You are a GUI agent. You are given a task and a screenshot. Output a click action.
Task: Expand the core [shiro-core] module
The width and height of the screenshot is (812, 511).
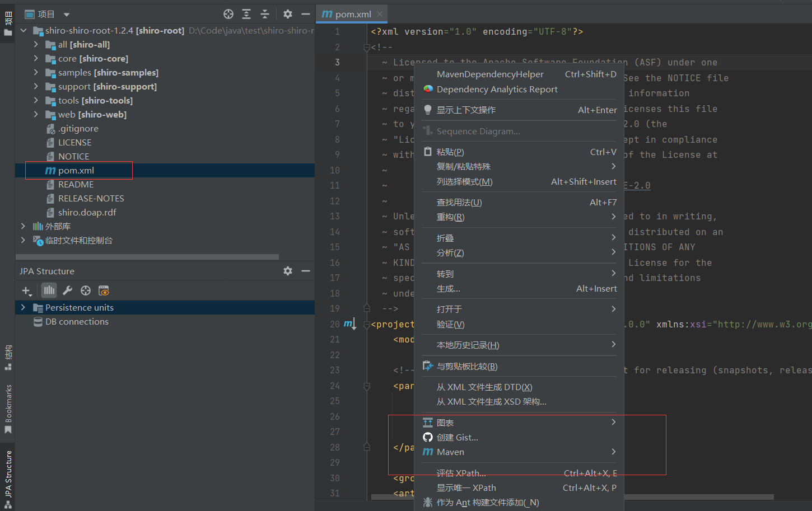point(36,58)
